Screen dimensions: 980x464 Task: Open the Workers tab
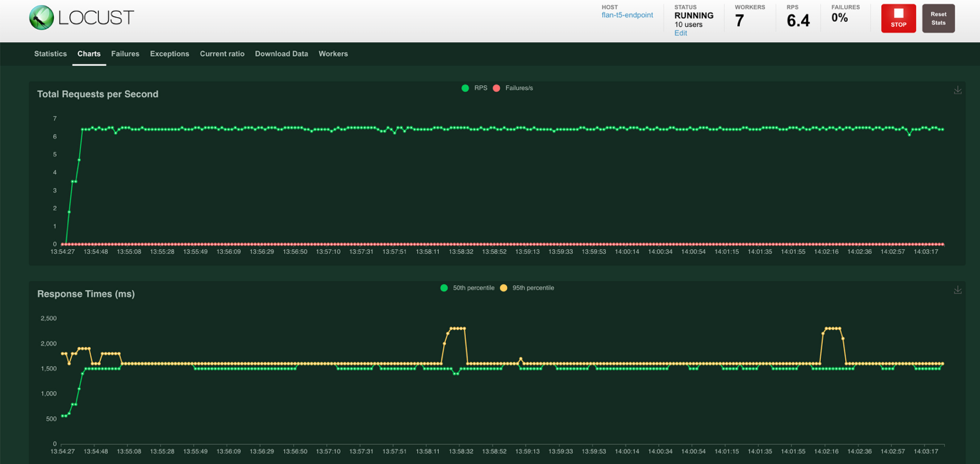(x=333, y=53)
